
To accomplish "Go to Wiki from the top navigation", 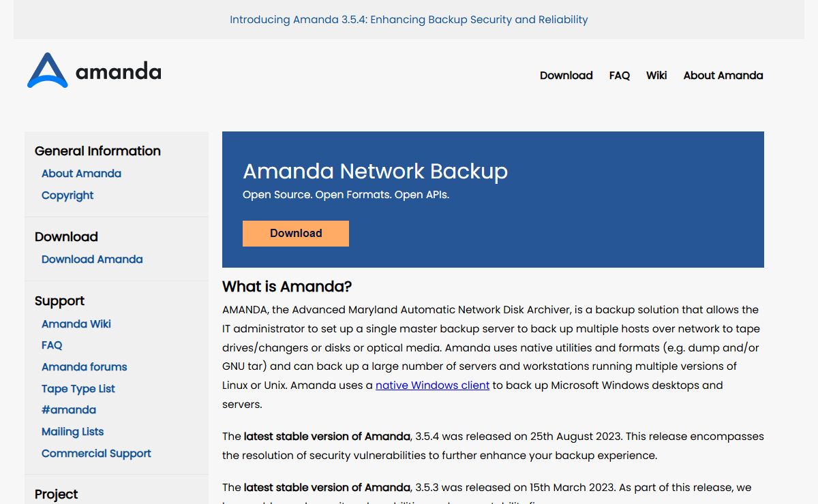I will coord(656,76).
